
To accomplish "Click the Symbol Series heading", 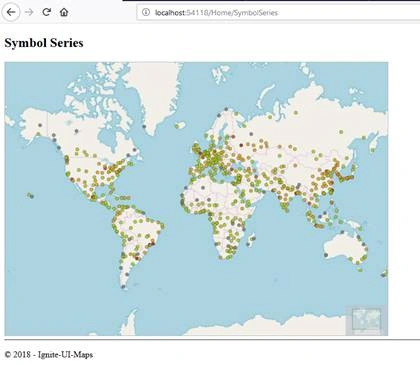I will coord(44,43).
